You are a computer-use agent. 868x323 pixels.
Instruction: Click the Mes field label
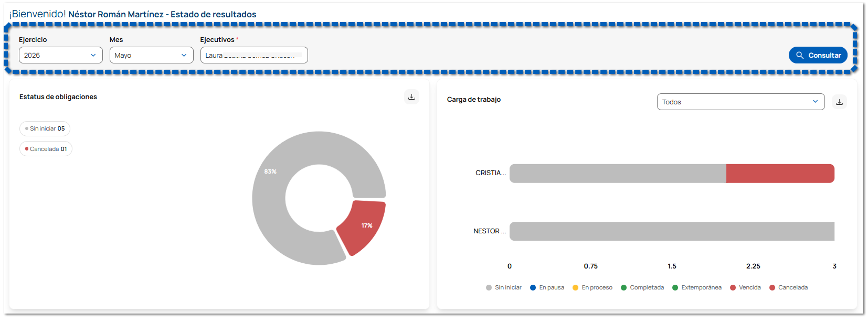tap(117, 40)
